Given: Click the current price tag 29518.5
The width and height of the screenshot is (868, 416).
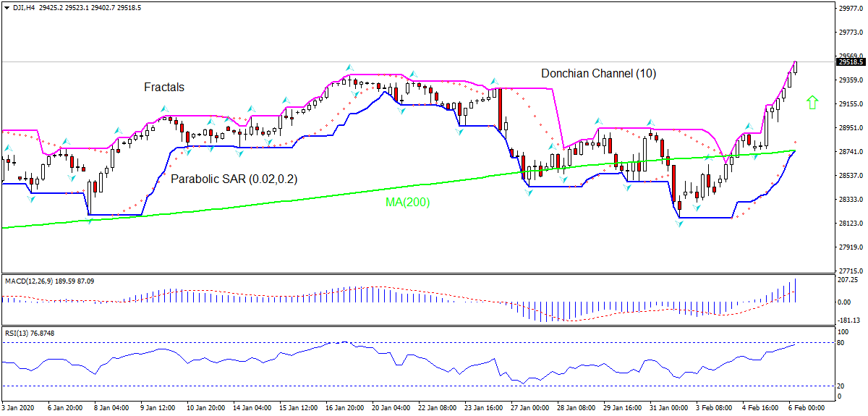Looking at the screenshot, I should (x=851, y=62).
